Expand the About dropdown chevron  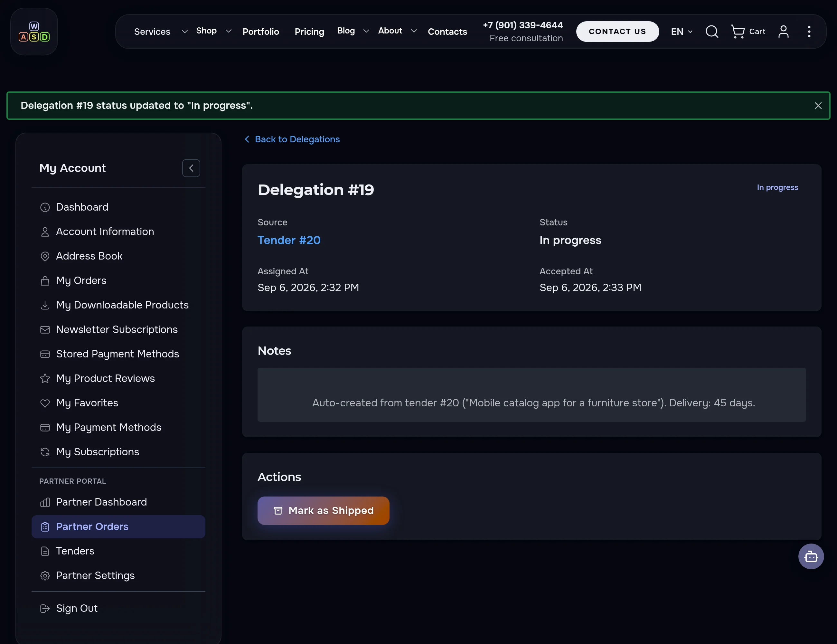(414, 31)
